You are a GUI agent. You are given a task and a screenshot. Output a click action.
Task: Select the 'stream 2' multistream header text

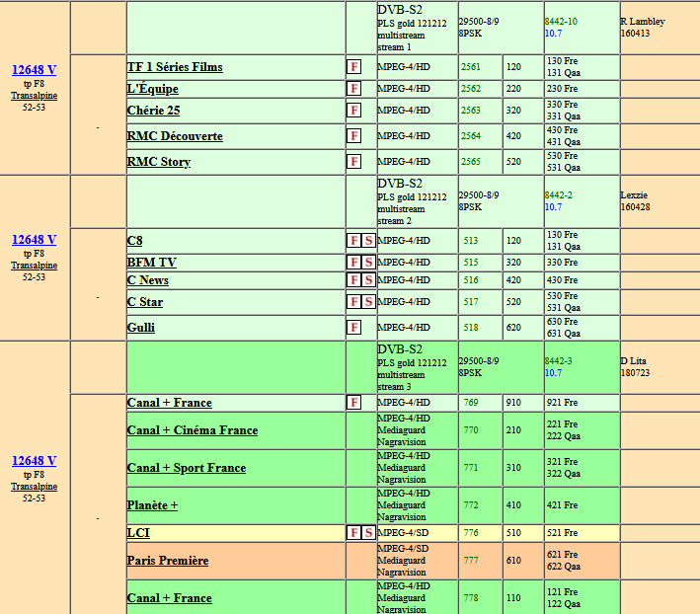click(394, 221)
